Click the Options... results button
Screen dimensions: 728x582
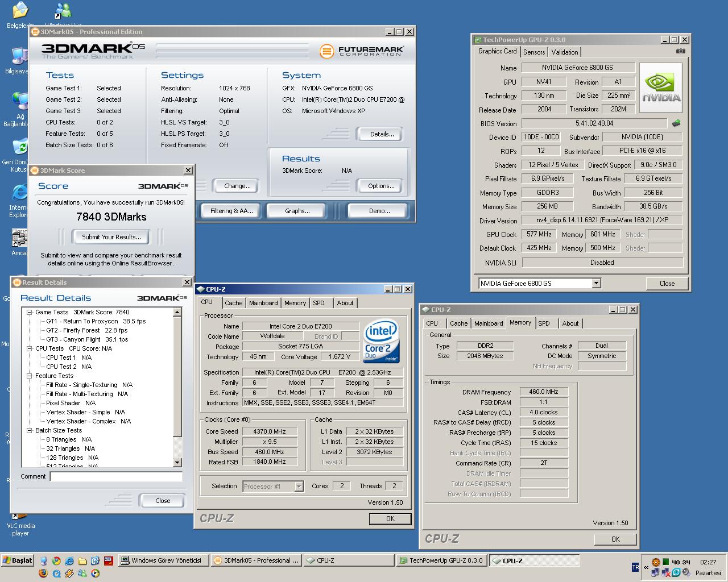point(381,186)
